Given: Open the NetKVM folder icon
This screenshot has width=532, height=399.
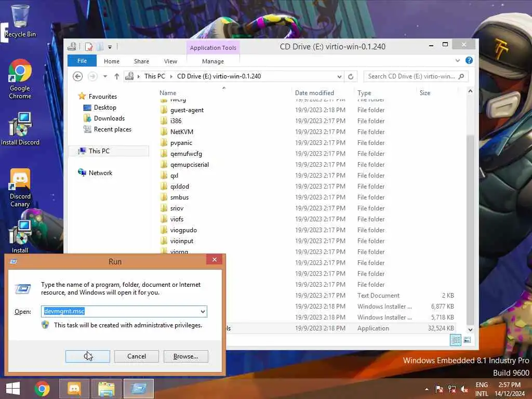Looking at the screenshot, I should (x=164, y=131).
